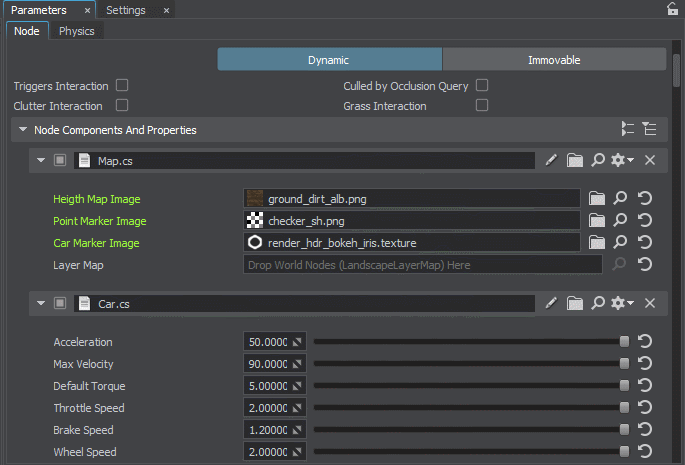Enable the Triggers Interaction checkbox
Screen dimensions: 685x465
[x=122, y=86]
